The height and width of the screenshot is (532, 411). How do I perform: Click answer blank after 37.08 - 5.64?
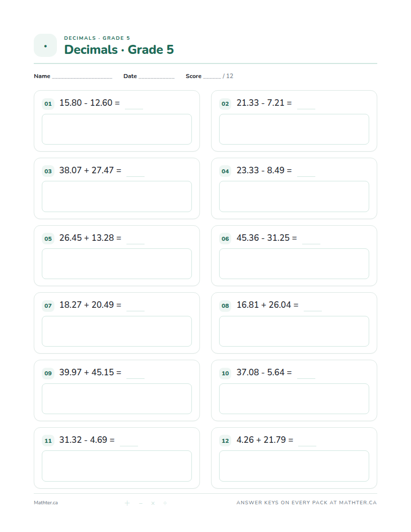coord(306,378)
